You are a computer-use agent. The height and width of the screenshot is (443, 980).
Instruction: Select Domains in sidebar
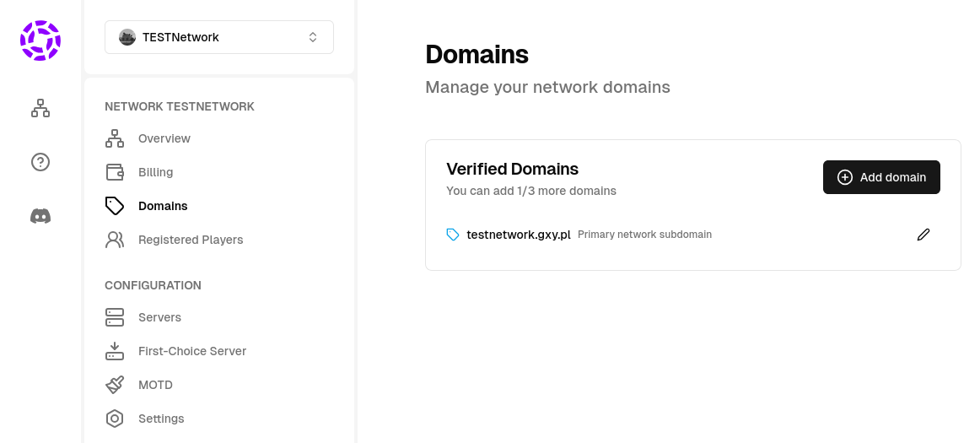tap(163, 206)
